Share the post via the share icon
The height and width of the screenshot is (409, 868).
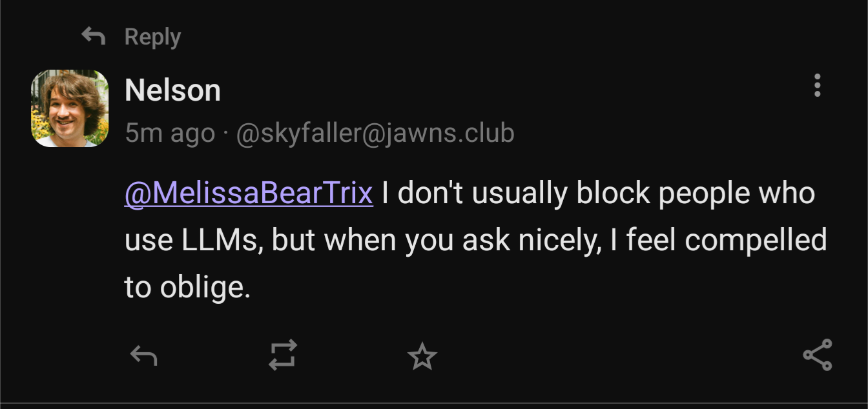pos(817,355)
